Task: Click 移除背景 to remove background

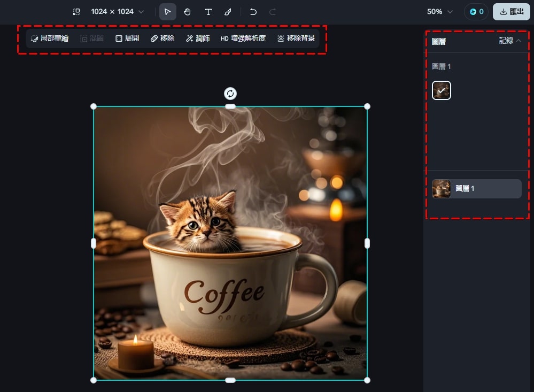Action: [x=296, y=39]
